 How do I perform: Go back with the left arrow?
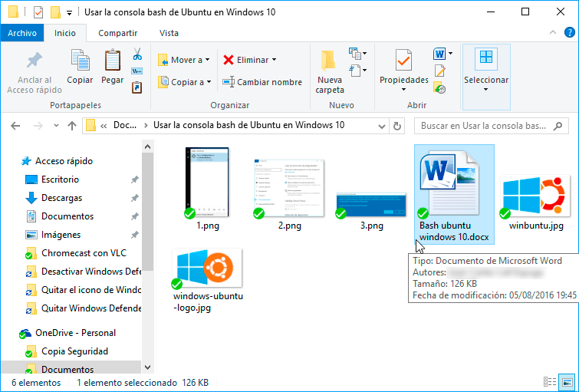[15, 126]
